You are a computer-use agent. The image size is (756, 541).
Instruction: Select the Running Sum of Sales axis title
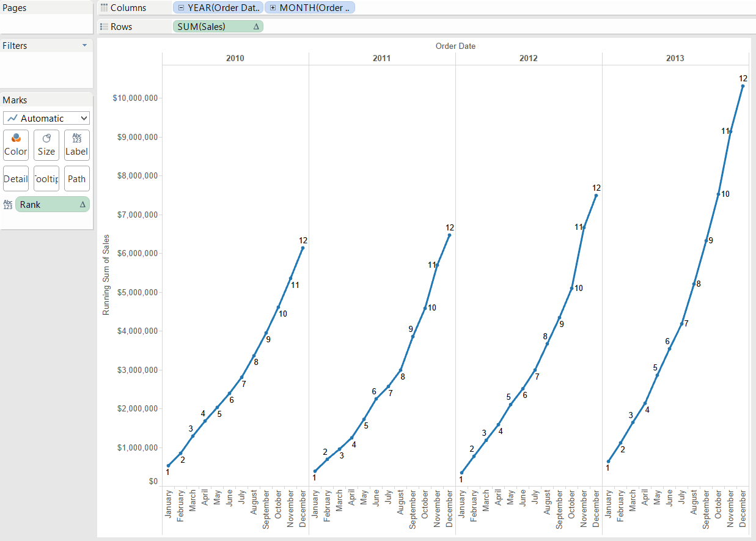pyautogui.click(x=106, y=274)
